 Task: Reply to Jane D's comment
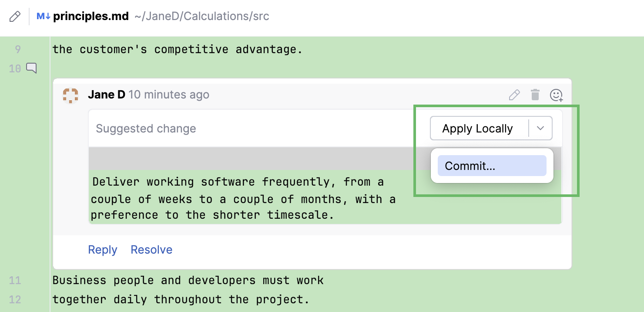(102, 249)
